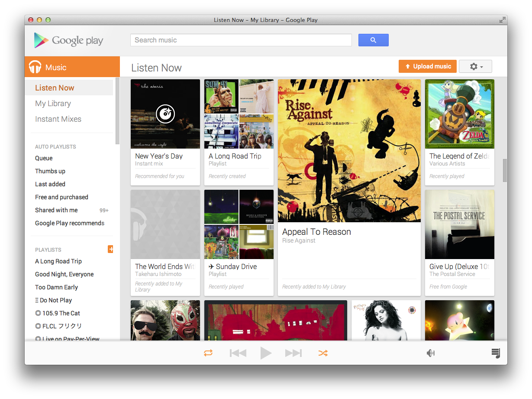Image resolution: width=532 pixels, height=399 pixels.
Task: Open A Long Road Trip sidebar playlist
Action: point(58,261)
